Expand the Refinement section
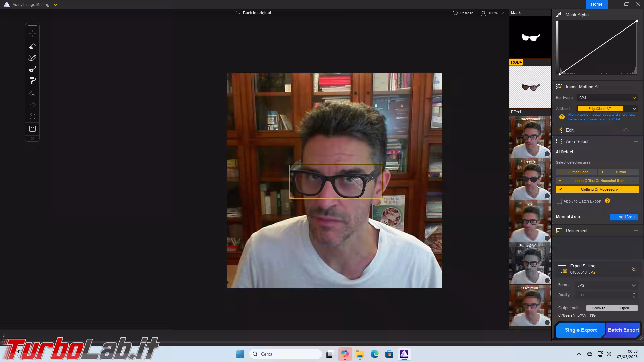Screen dimensions: 644x362 click(x=636, y=231)
